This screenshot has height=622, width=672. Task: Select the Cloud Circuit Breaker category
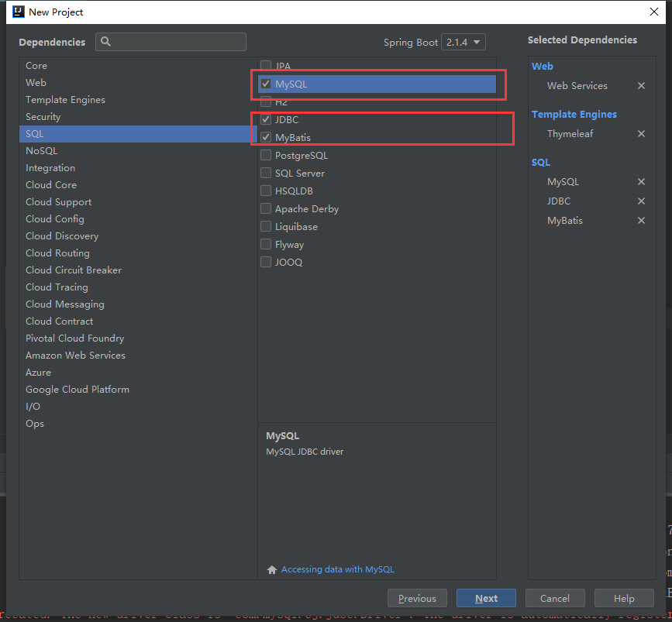tap(138, 270)
